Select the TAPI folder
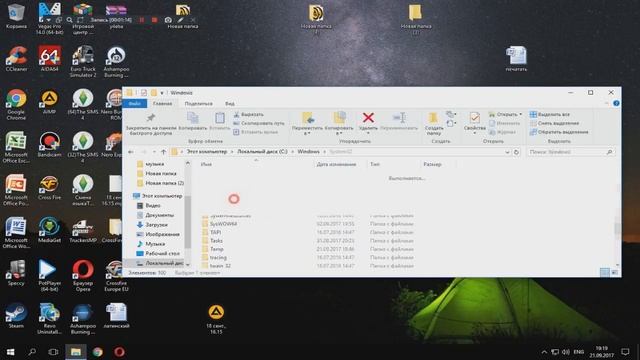Image resolution: width=640 pixels, height=360 pixels. (211, 232)
